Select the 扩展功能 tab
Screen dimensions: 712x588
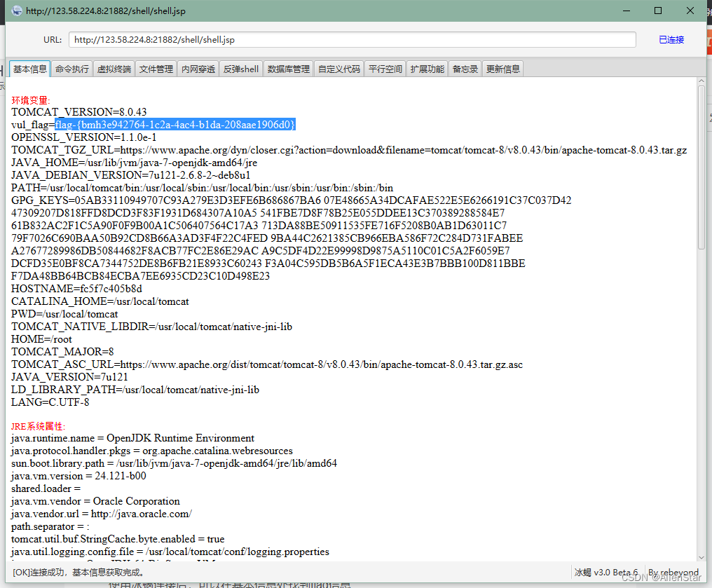click(427, 69)
